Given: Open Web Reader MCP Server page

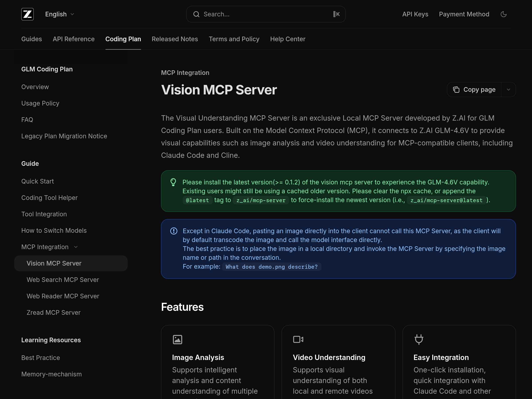Looking at the screenshot, I should pos(63,296).
